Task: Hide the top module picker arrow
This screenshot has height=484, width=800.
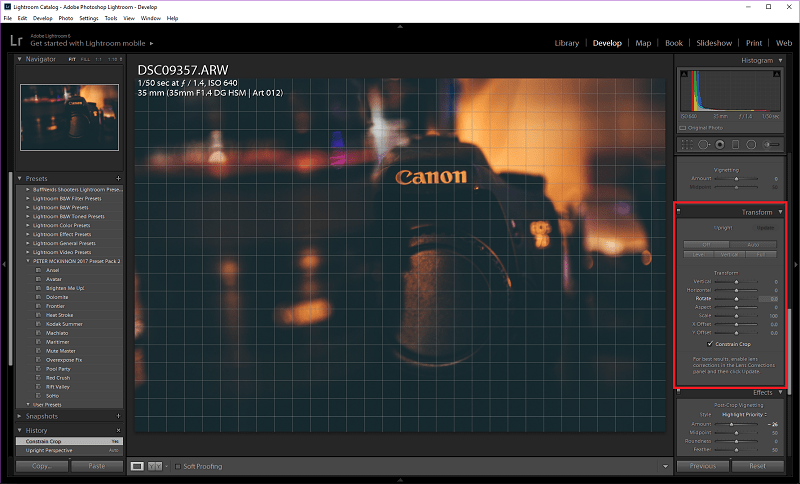Action: click(x=400, y=27)
